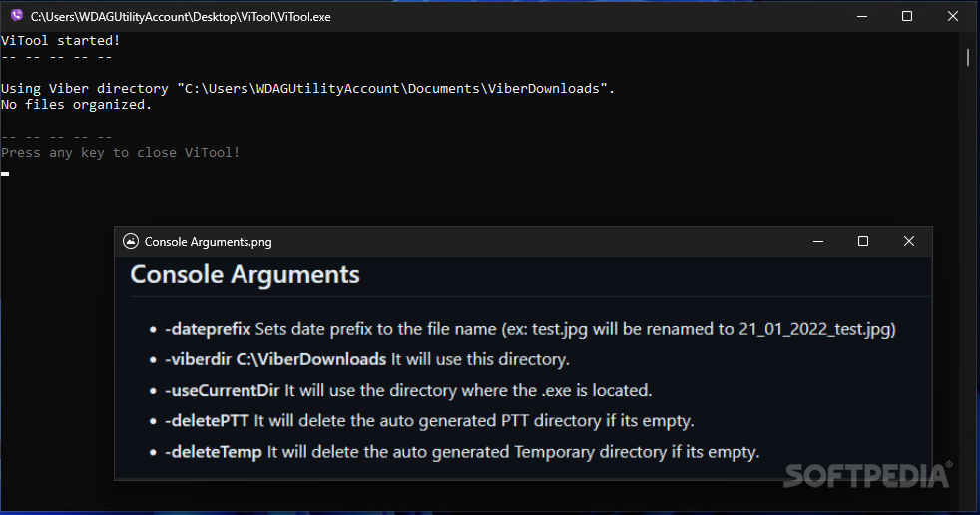
Task: Click the blinking console cursor
Action: (5, 173)
